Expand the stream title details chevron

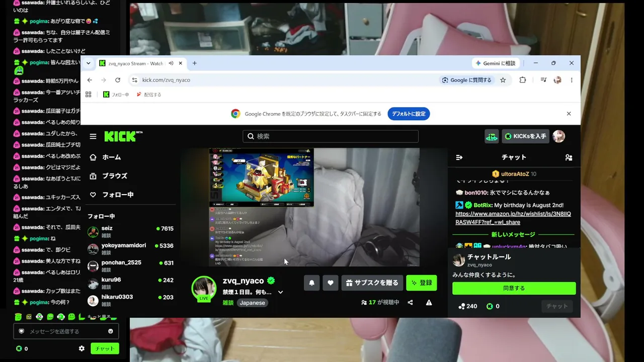pyautogui.click(x=281, y=292)
